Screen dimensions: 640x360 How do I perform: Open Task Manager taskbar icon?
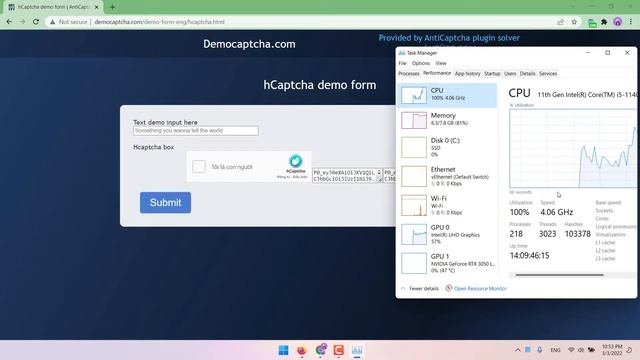[x=357, y=350]
